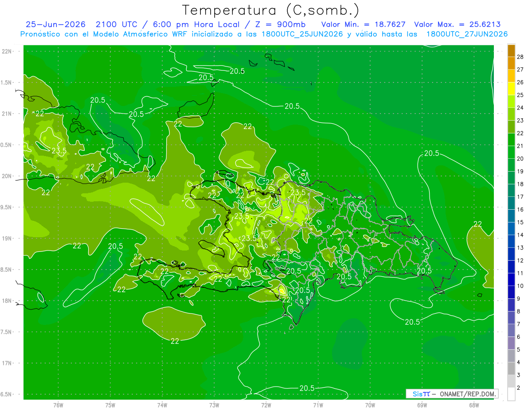Click gray swatch between 3 and 4
The height and width of the screenshot is (411, 532).
(511, 368)
